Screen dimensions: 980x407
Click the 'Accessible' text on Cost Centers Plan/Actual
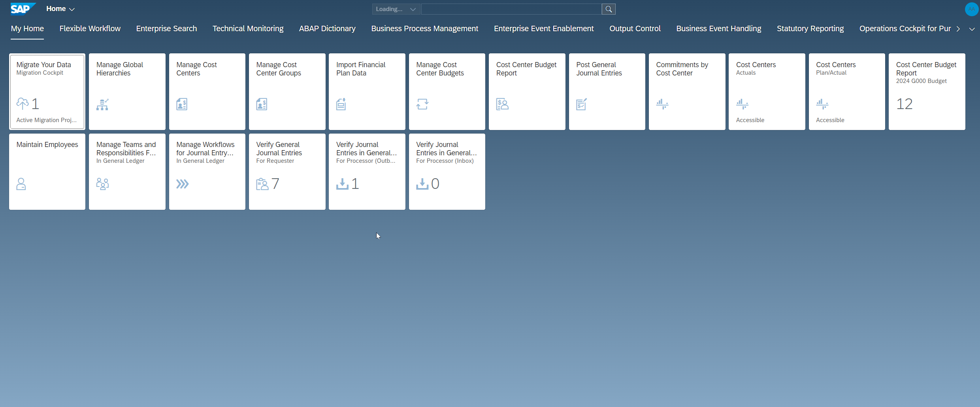coord(830,120)
